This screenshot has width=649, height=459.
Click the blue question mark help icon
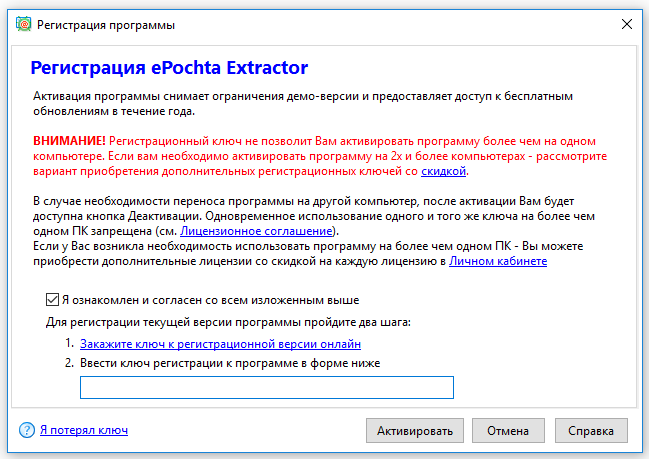coord(27,430)
